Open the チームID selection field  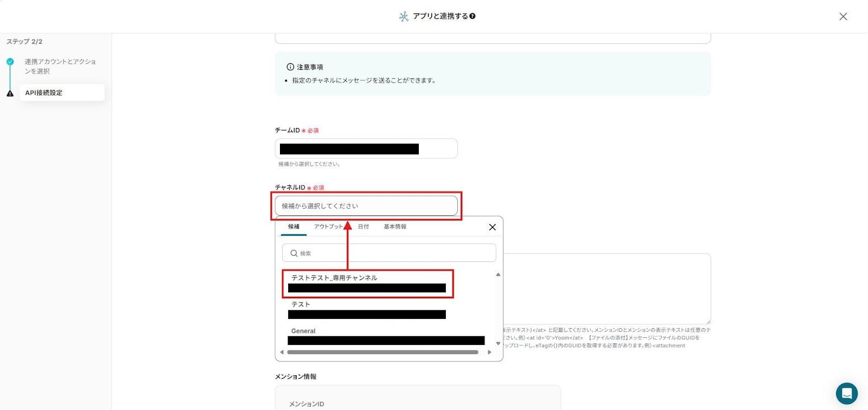tap(366, 149)
